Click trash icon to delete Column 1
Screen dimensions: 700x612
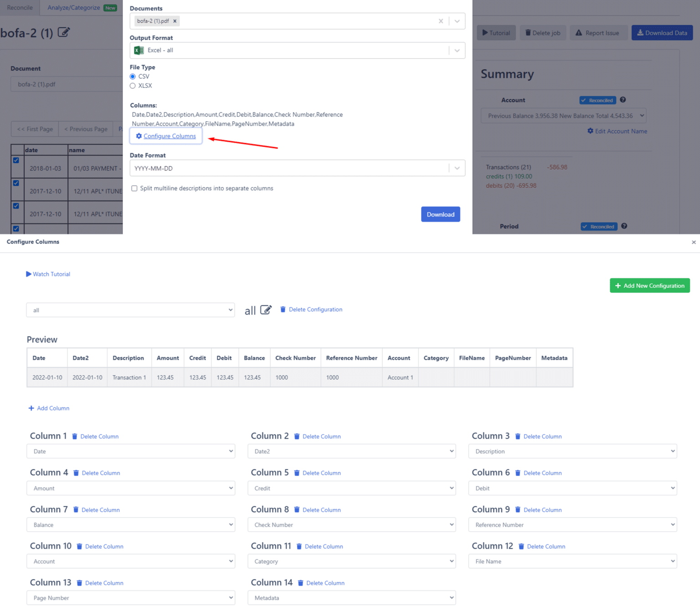[75, 436]
